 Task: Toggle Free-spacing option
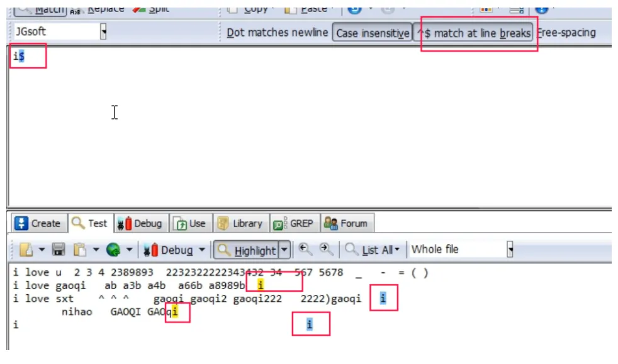[x=566, y=33]
